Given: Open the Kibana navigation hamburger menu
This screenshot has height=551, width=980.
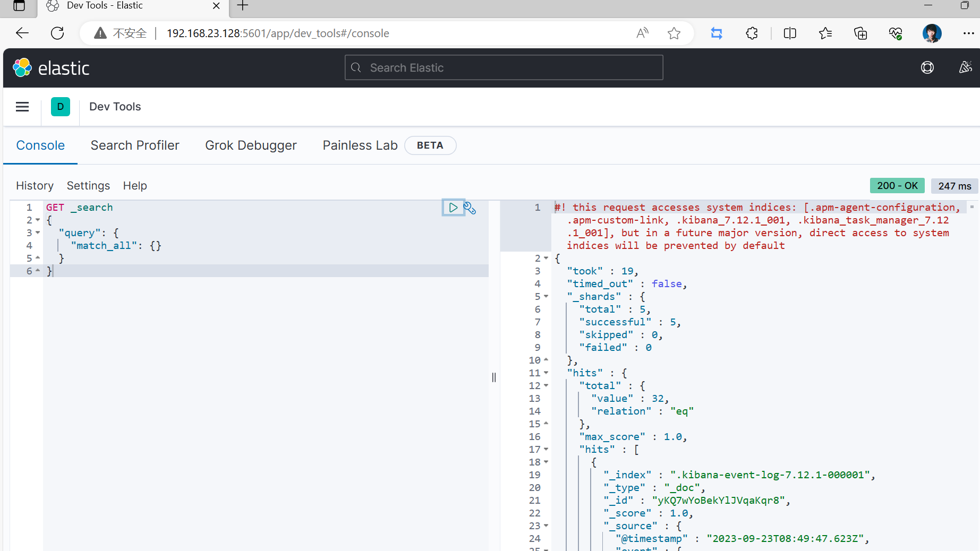Looking at the screenshot, I should (22, 107).
